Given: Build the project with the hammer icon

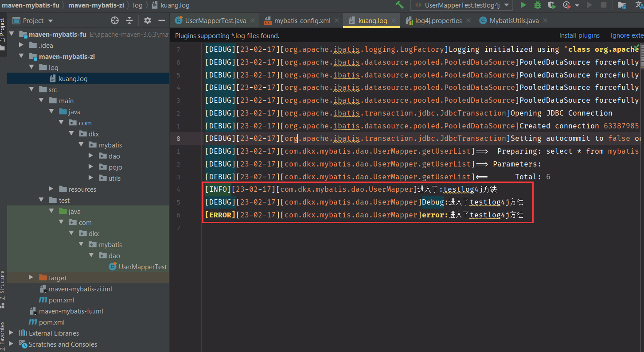Looking at the screenshot, I should point(399,5).
